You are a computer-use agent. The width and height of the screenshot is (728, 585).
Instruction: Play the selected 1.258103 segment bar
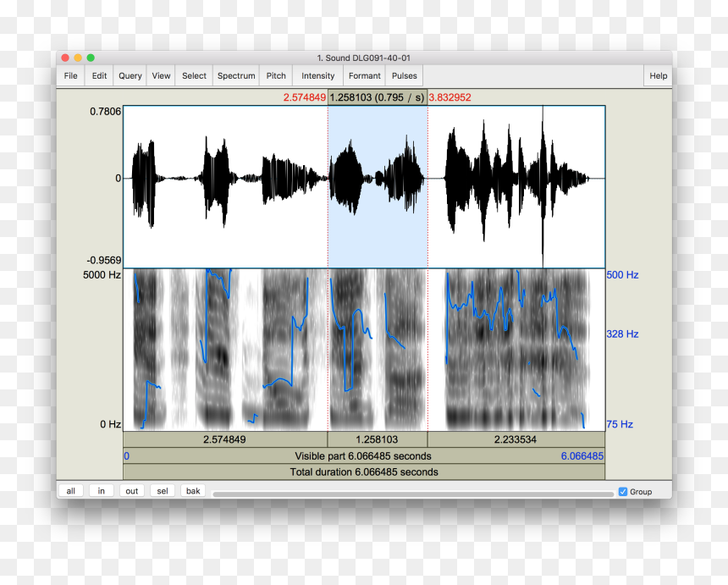click(378, 439)
